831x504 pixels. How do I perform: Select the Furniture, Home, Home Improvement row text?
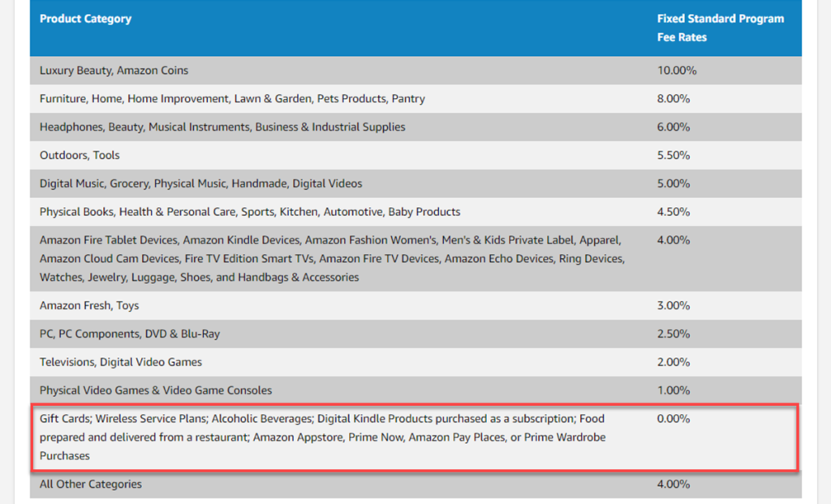(x=232, y=99)
